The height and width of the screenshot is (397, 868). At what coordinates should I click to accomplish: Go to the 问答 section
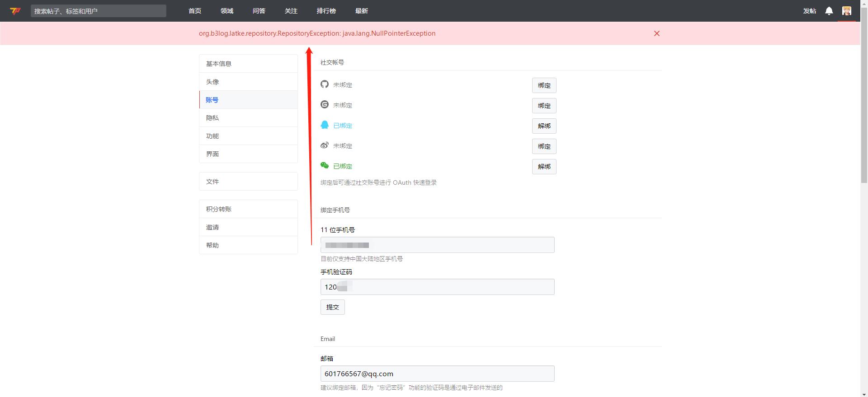pyautogui.click(x=259, y=11)
